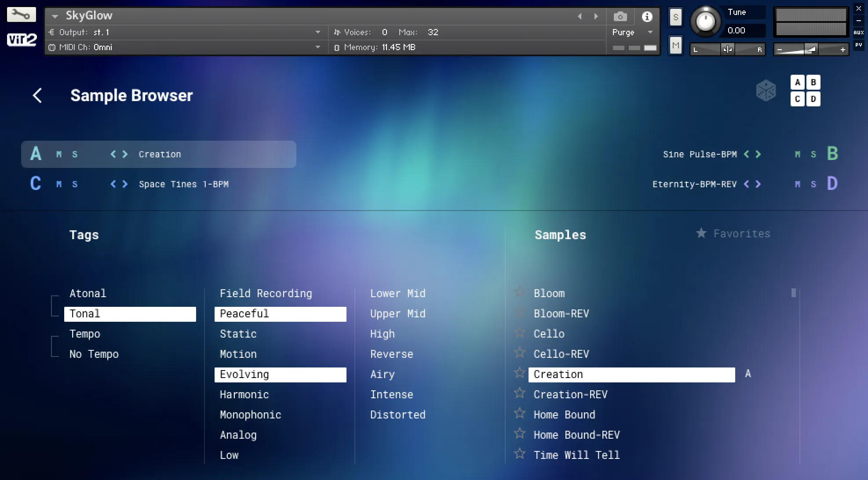Open the Purge dropdown menu
Viewport: 868px width, 480px height.
click(x=650, y=32)
